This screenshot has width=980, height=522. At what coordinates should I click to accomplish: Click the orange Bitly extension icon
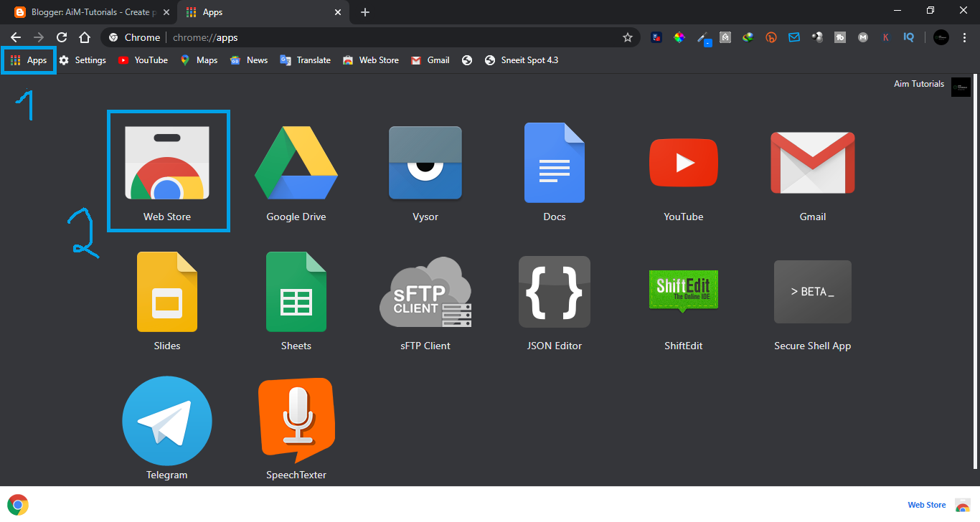click(x=771, y=37)
